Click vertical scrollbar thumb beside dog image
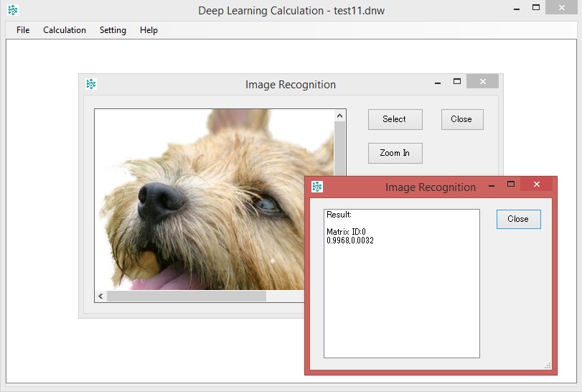This screenshot has height=392, width=582. point(339,149)
